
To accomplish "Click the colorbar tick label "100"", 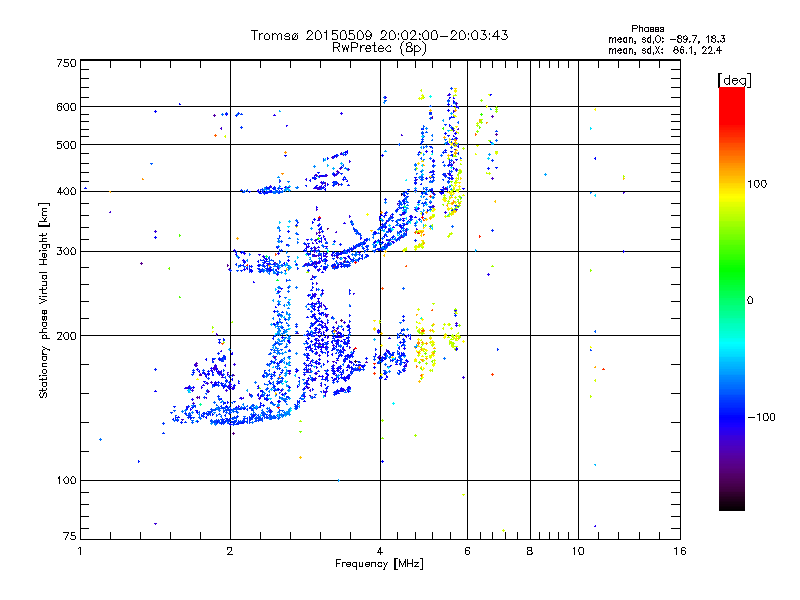I will pyautogui.click(x=757, y=184).
